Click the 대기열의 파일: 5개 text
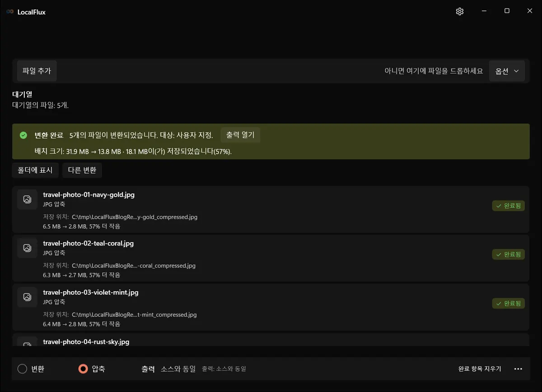542x392 pixels. (40, 105)
